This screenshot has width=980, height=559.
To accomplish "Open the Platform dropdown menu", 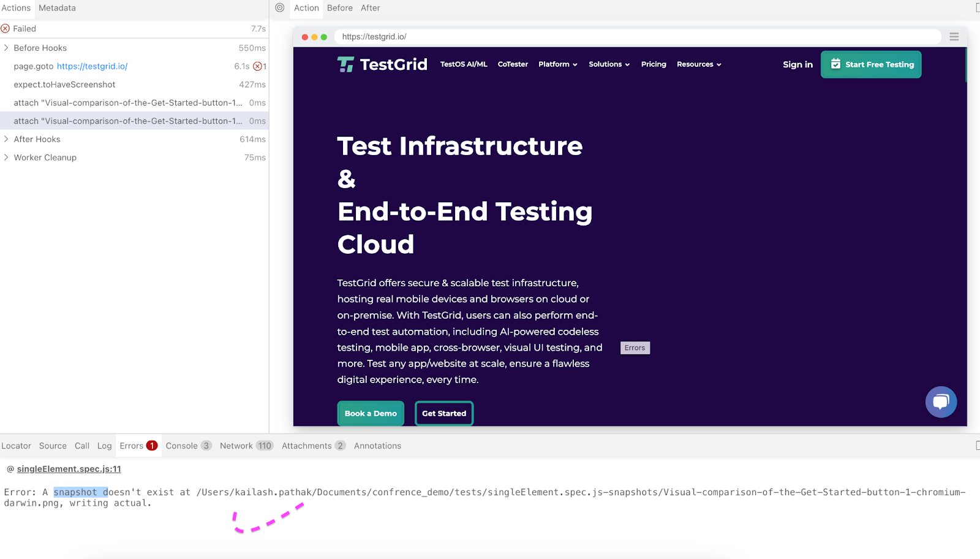I will coord(558,64).
